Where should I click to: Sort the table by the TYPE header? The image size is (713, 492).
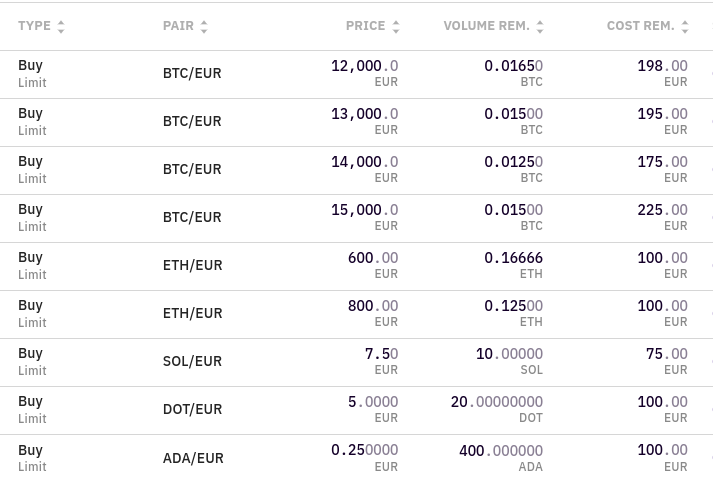click(x=34, y=26)
